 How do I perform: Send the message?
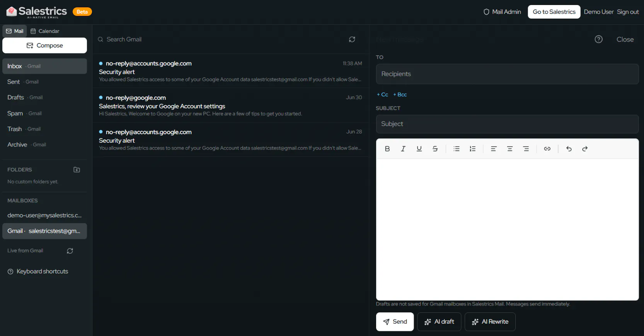tap(395, 322)
